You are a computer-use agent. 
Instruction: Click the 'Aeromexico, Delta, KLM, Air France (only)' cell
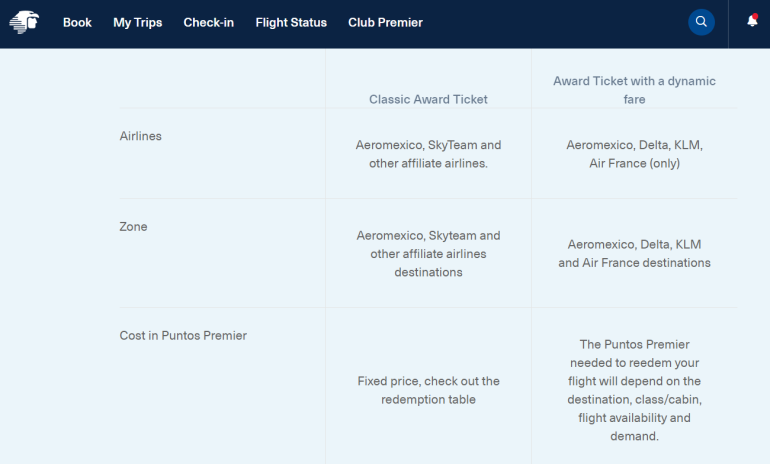coord(634,154)
